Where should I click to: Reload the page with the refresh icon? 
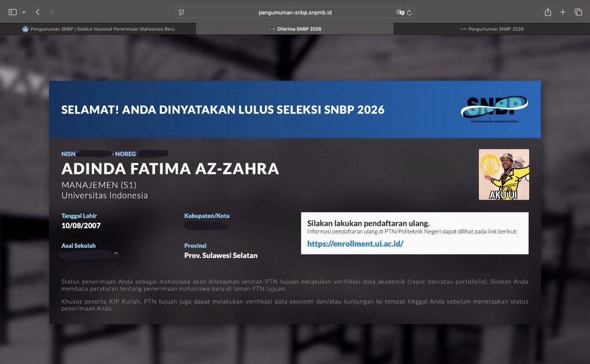click(409, 12)
